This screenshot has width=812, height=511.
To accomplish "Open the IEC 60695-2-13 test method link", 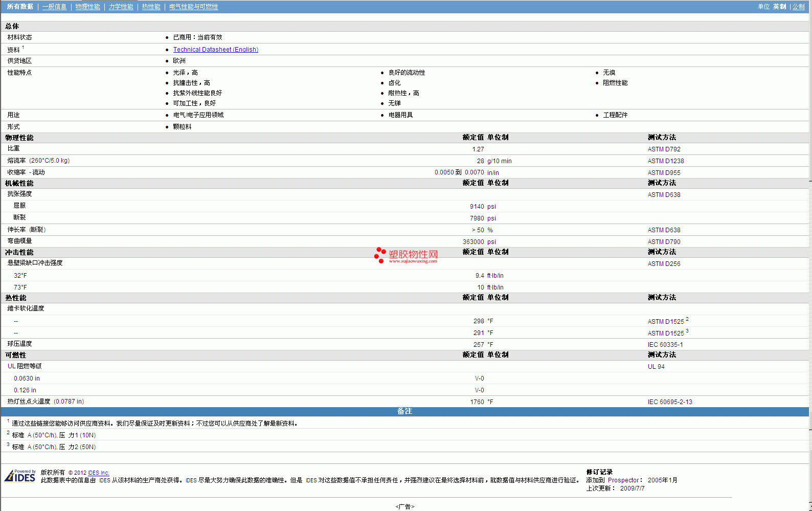I will point(669,402).
